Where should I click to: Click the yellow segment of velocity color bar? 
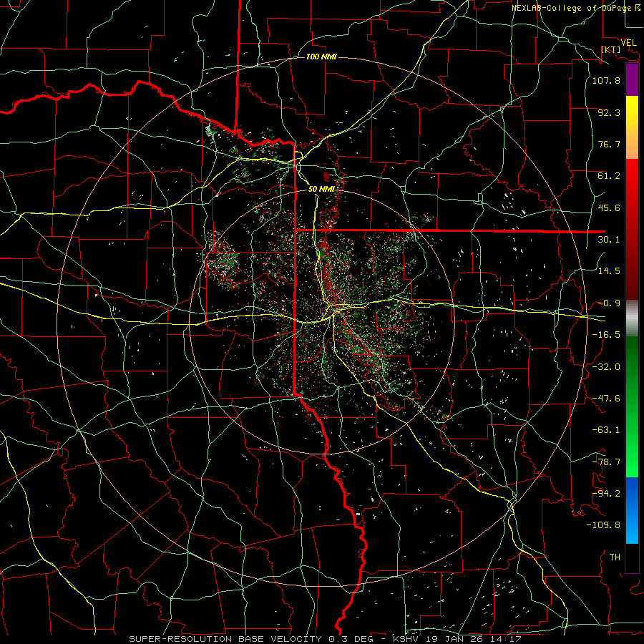click(632, 112)
